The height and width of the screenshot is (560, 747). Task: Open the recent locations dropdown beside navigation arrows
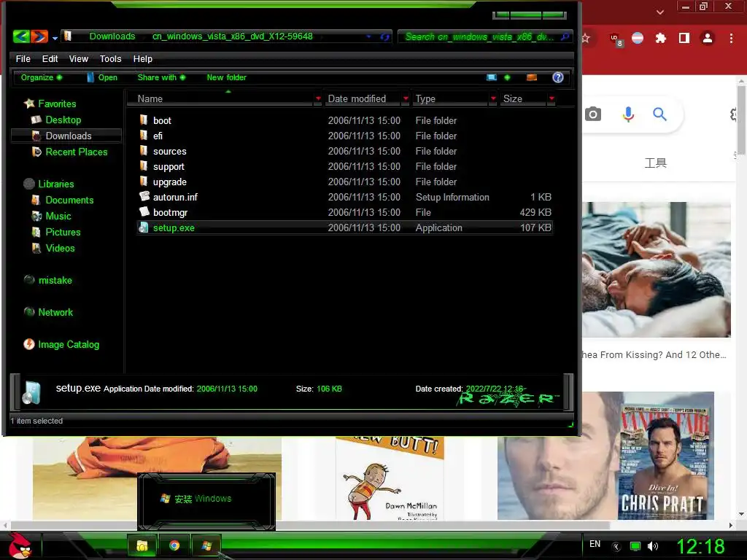55,38
